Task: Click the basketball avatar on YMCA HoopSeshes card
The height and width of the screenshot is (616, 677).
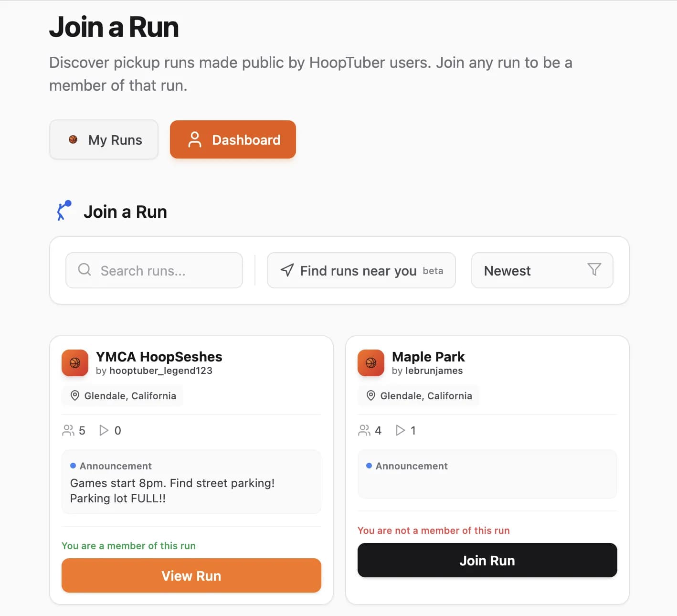Action: click(74, 363)
